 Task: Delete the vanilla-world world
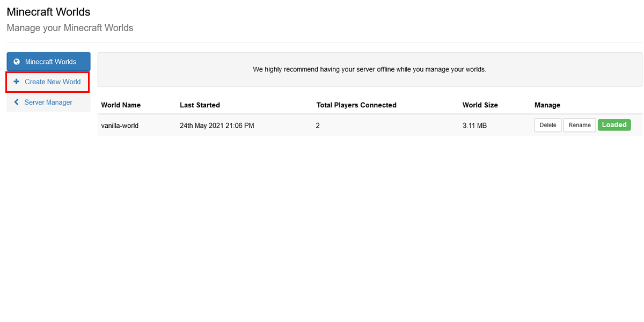[x=548, y=125]
